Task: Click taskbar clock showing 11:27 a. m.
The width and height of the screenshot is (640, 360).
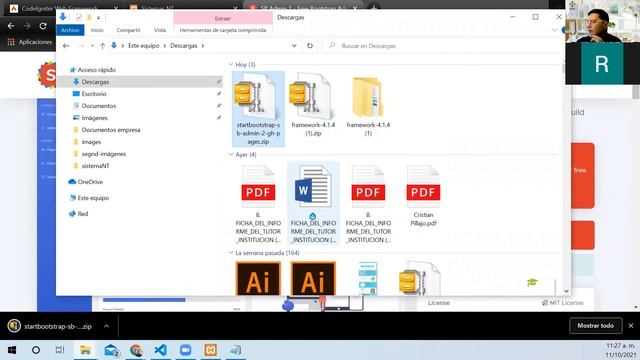Action: click(x=620, y=346)
